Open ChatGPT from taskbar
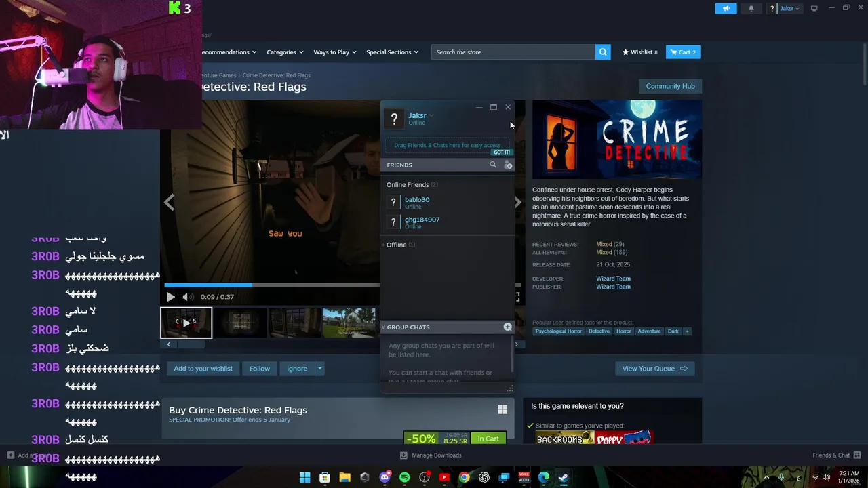 click(484, 477)
